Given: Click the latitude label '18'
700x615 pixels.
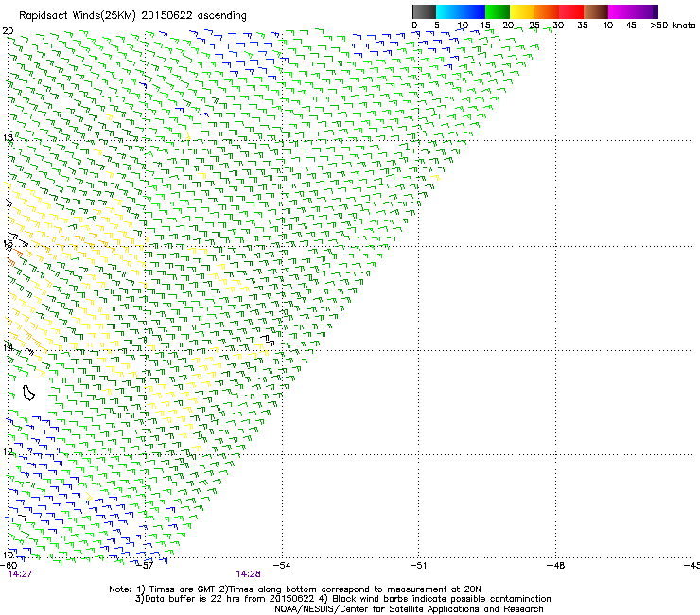Looking at the screenshot, I should tap(8, 137).
